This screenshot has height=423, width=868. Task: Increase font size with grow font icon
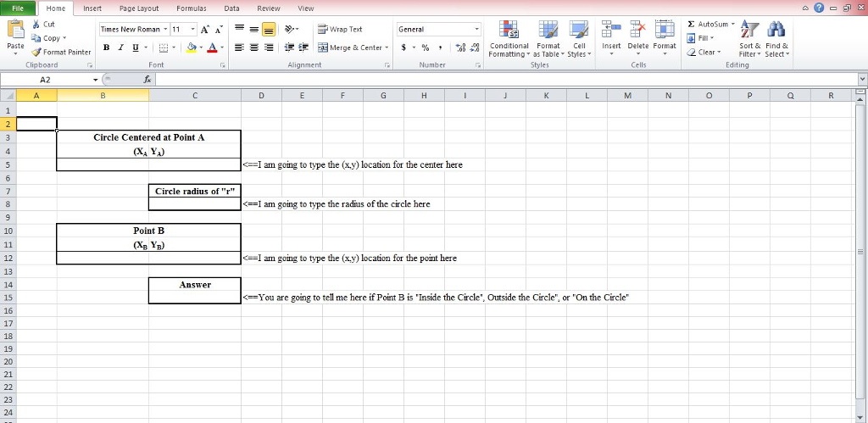pos(205,30)
